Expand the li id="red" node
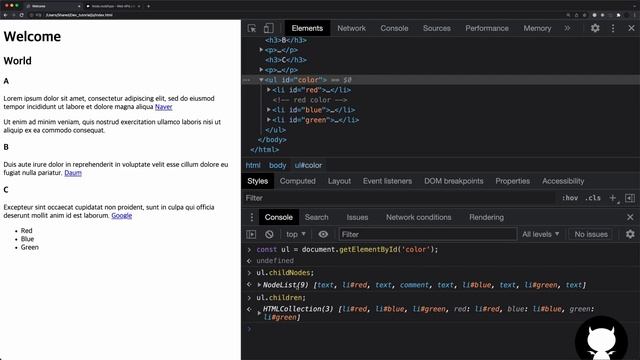This screenshot has width=640, height=360. point(269,90)
